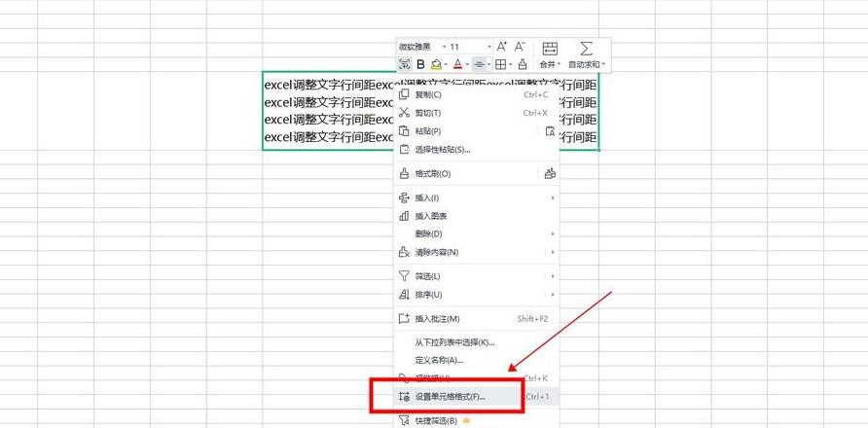868x428 pixels.
Task: Choose 定义名称(A)... define name
Action: (477, 360)
